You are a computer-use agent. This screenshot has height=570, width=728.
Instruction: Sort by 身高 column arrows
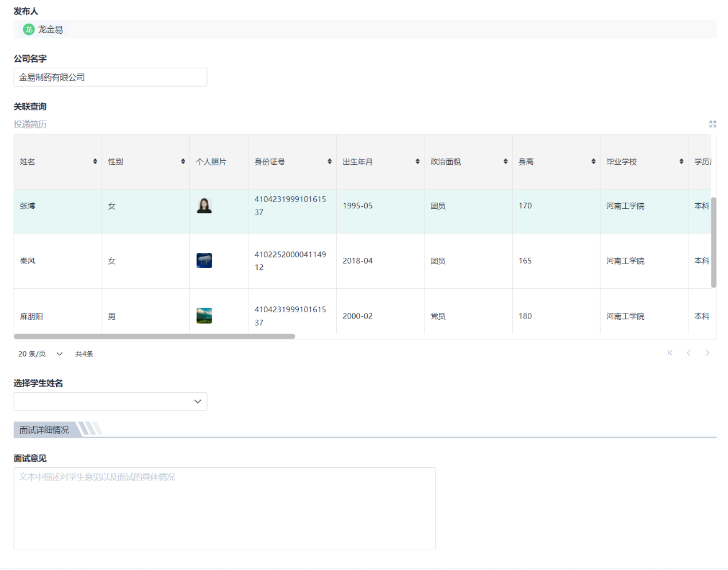[593, 162]
